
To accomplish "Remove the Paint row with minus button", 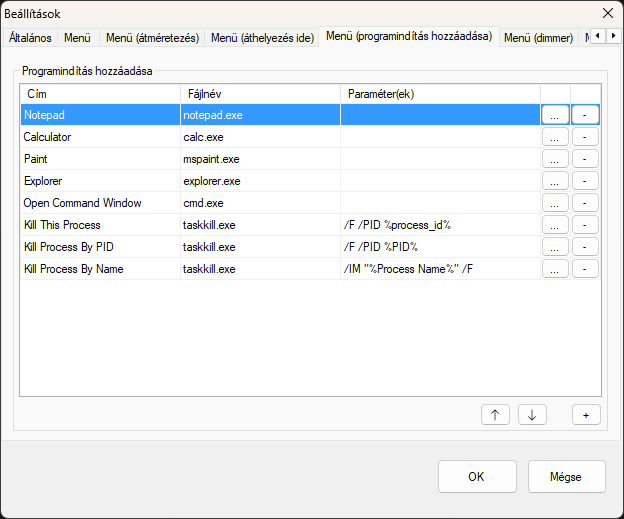I will pos(585,159).
